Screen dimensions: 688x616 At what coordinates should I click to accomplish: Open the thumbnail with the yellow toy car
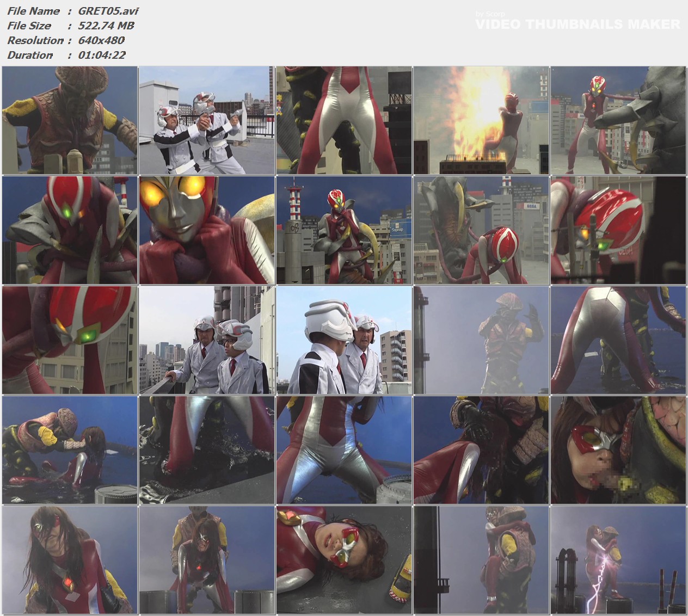(344, 559)
